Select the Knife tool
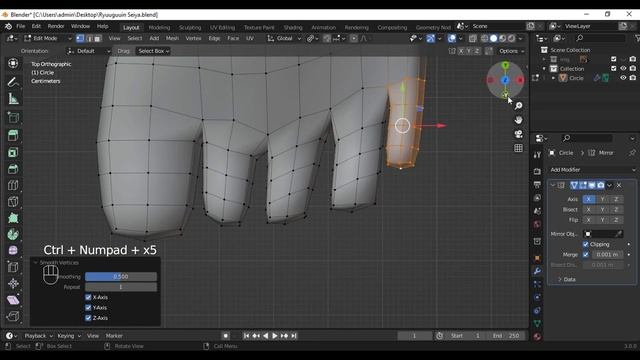Viewport: 640px width, 360px height. point(13,201)
